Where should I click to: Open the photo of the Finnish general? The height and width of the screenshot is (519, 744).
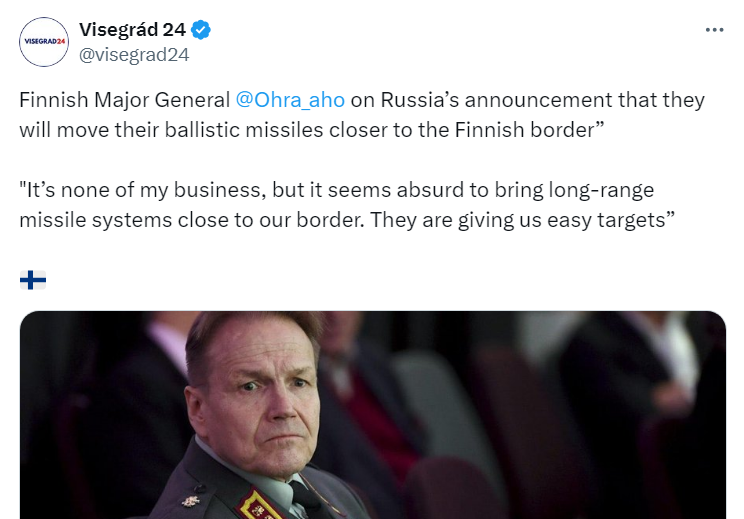point(372,414)
